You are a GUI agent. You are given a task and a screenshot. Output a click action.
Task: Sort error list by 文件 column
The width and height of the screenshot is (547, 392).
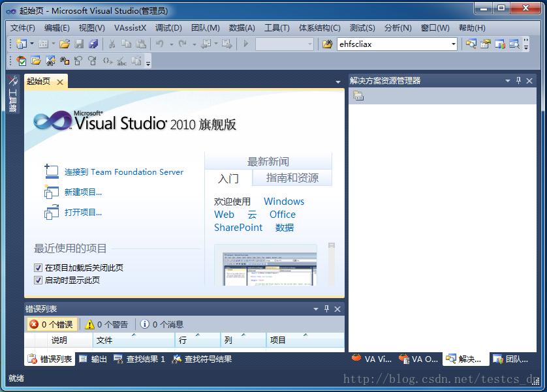(134, 340)
